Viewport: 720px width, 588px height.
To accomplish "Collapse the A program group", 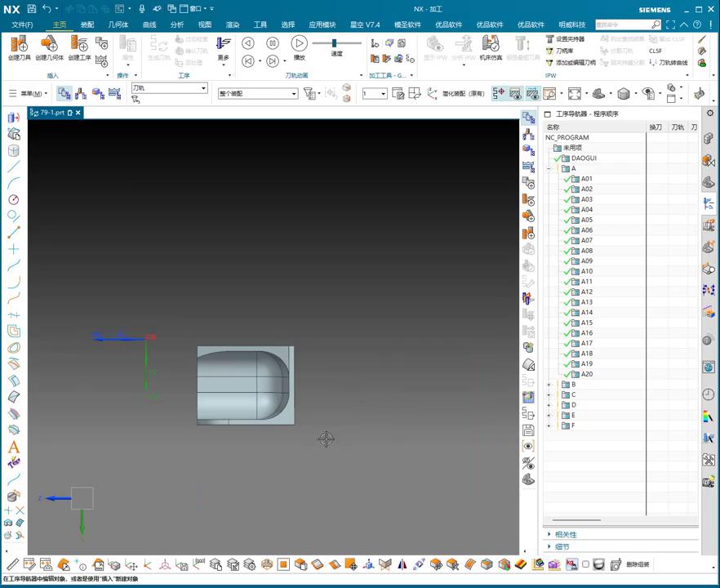I will (549, 169).
